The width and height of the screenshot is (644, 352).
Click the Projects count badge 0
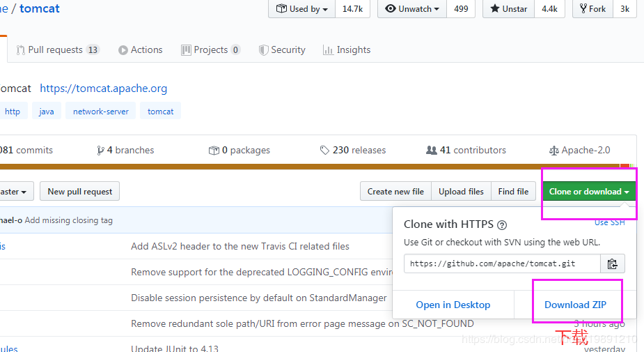(235, 49)
